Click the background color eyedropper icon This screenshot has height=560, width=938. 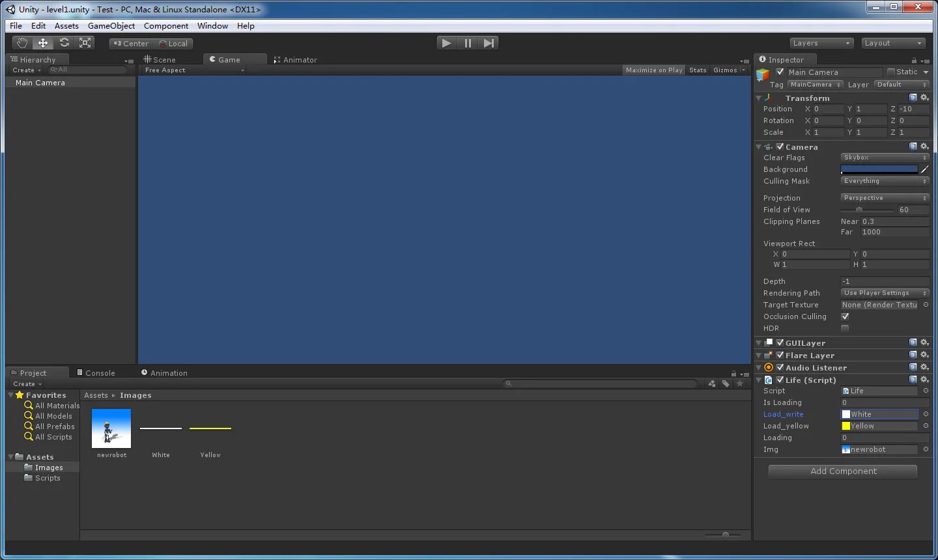[924, 169]
